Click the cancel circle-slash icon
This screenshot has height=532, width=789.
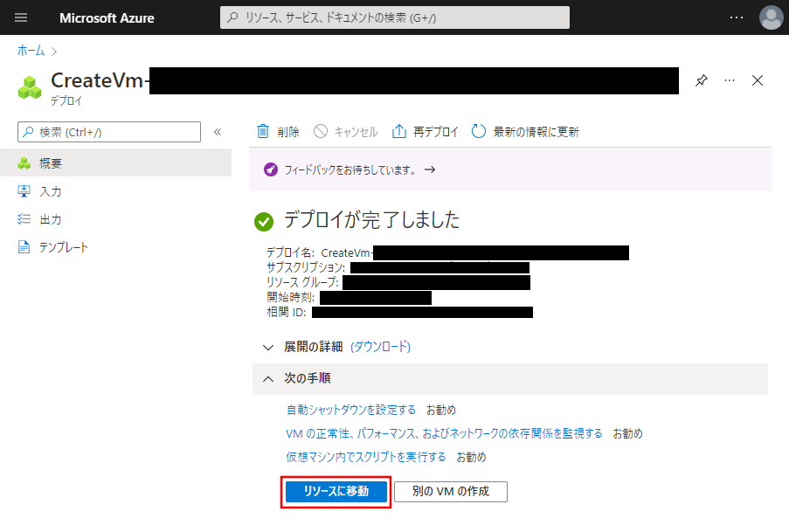click(321, 131)
